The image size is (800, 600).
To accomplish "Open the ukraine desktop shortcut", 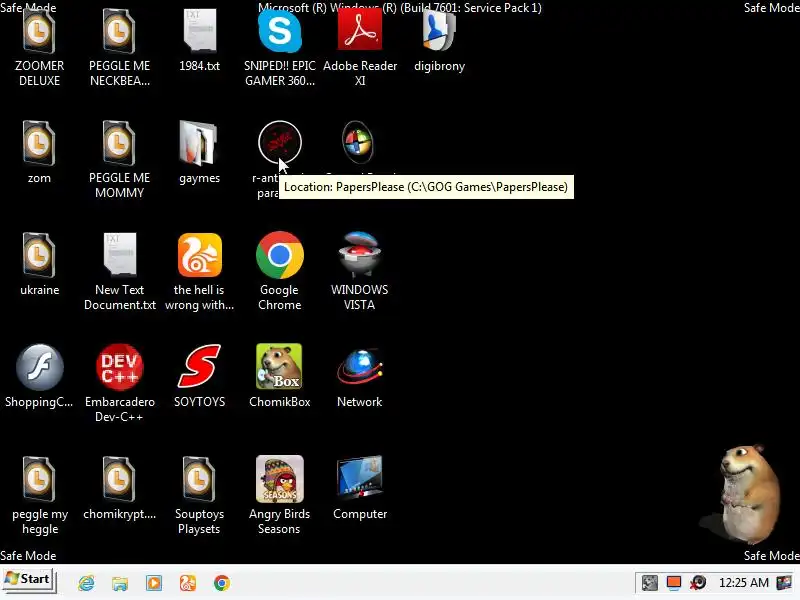I will tap(39, 255).
